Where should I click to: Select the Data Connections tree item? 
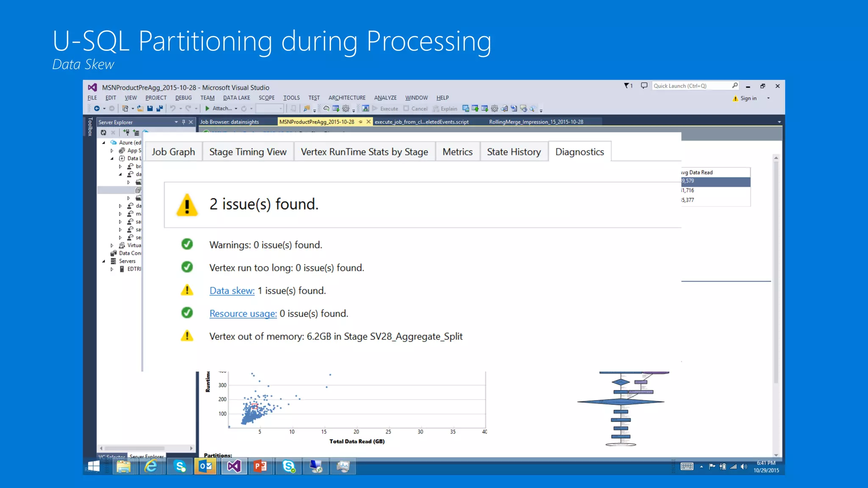pos(126,253)
